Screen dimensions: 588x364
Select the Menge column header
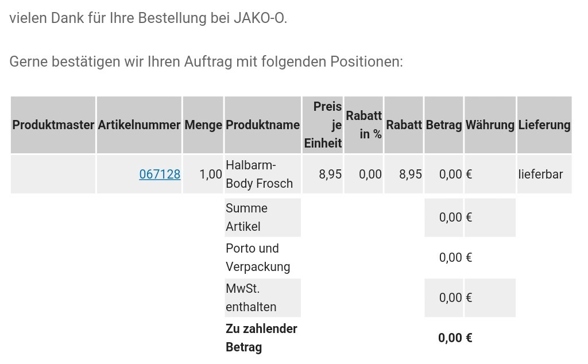(203, 125)
